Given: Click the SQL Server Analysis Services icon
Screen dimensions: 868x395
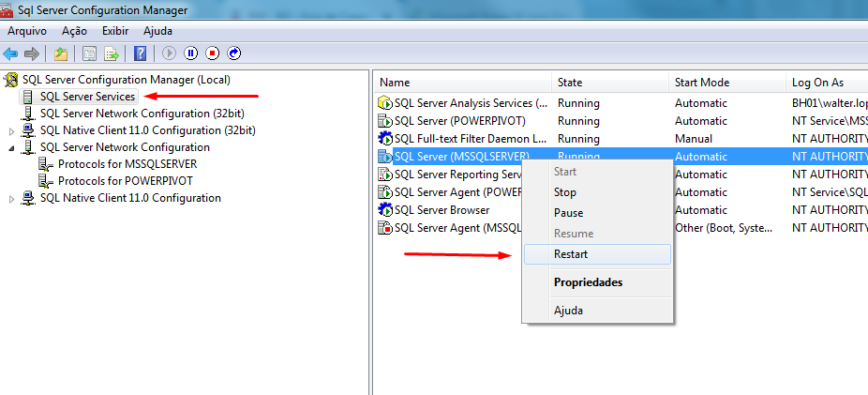Looking at the screenshot, I should [384, 103].
